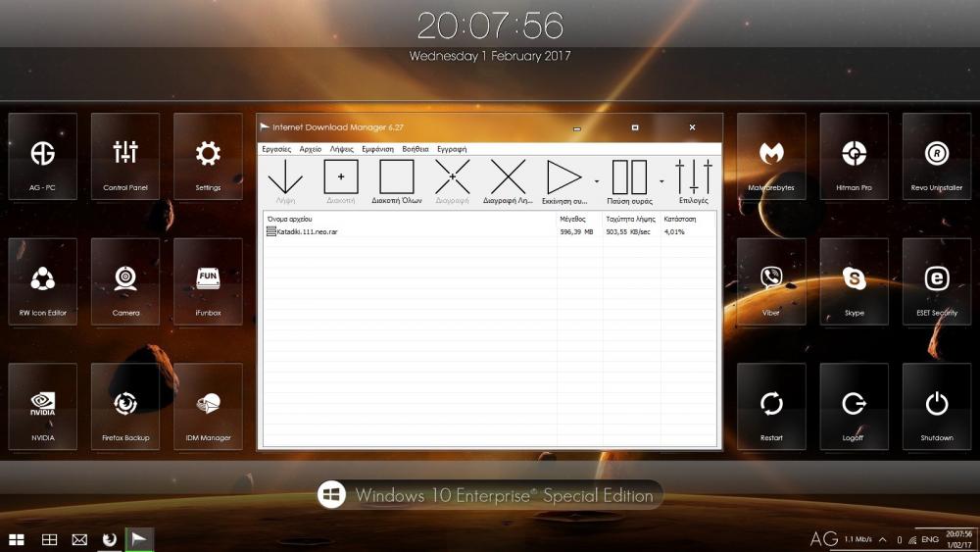Open the NVIDIA desktop tile

pyautogui.click(x=42, y=407)
